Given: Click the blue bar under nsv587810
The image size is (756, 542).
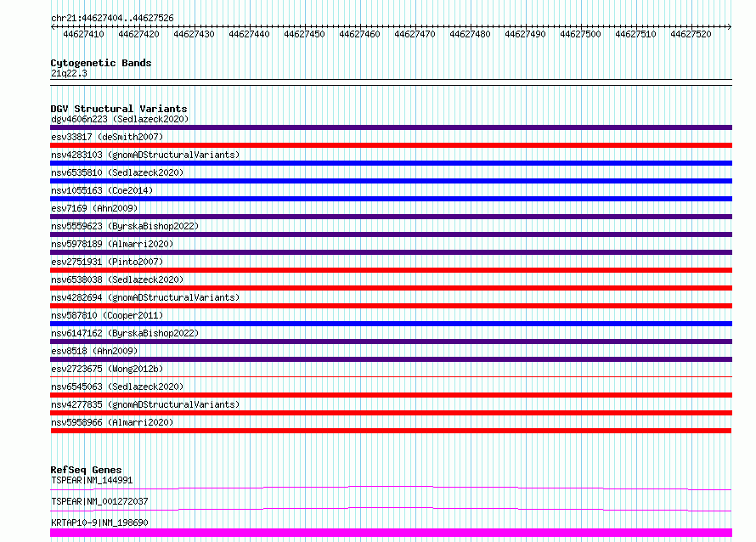Looking at the screenshot, I should tap(391, 324).
